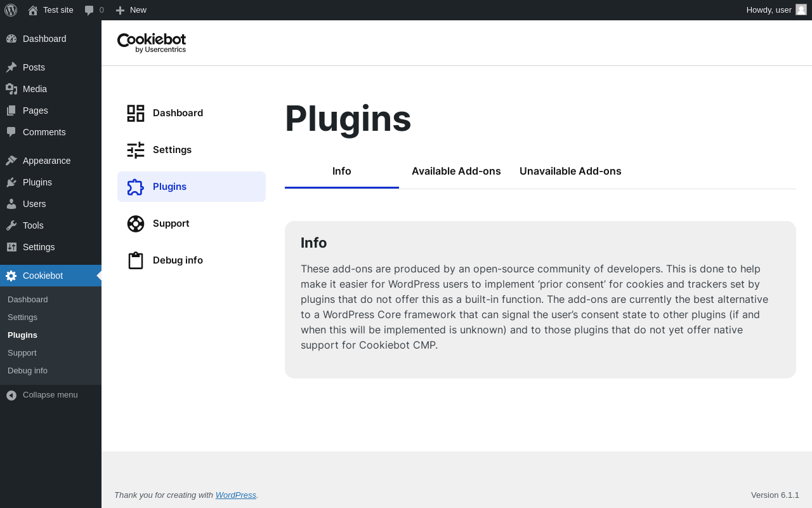812x508 pixels.
Task: Click the Plugins plug icon in WP sidebar
Action: (11, 182)
